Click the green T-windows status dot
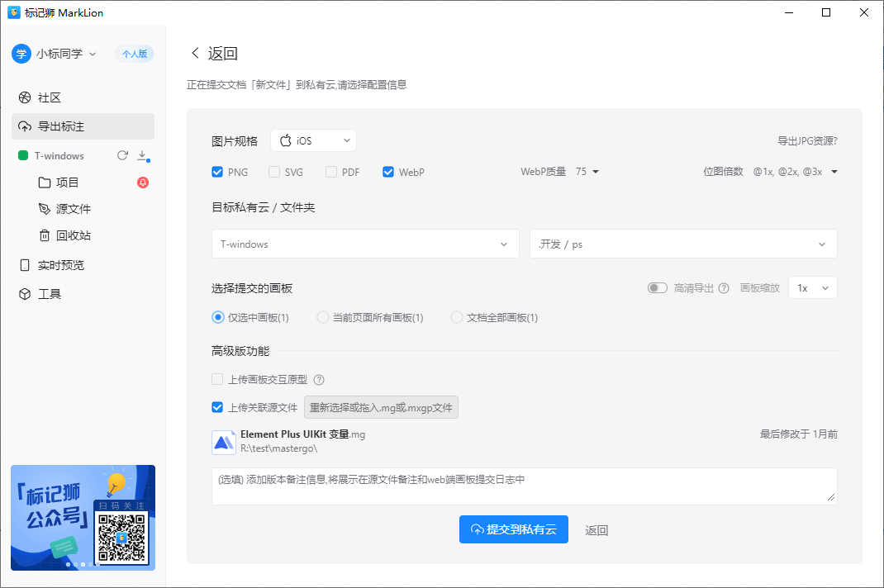Viewport: 884px width, 588px height. (x=23, y=155)
